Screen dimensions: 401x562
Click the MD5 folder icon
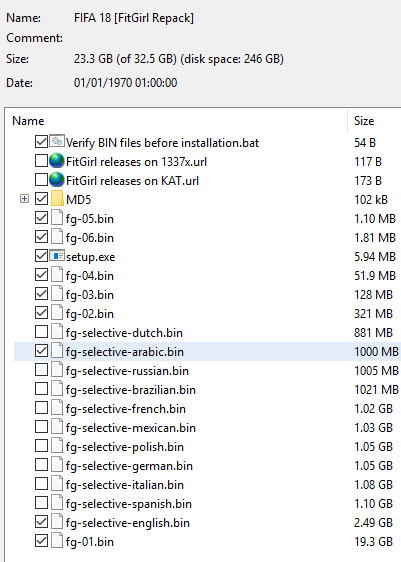coord(57,199)
